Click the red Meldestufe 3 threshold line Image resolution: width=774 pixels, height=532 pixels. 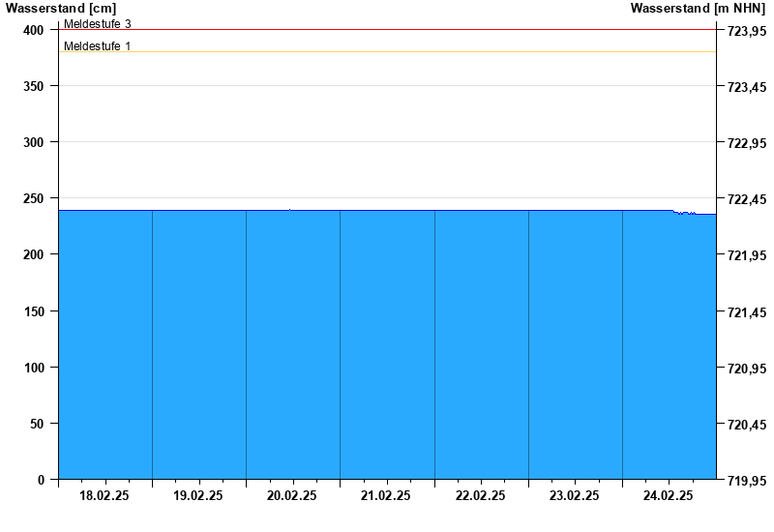point(387,30)
